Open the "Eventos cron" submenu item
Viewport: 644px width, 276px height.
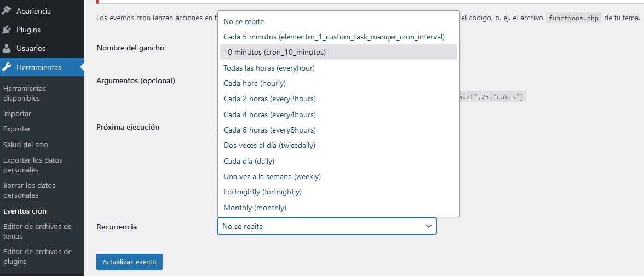point(25,211)
